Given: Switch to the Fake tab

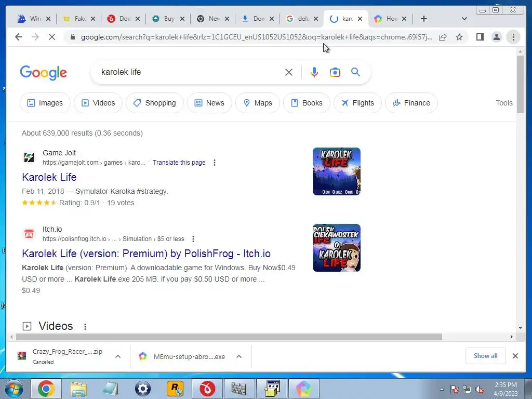Looking at the screenshot, I should coord(76,19).
